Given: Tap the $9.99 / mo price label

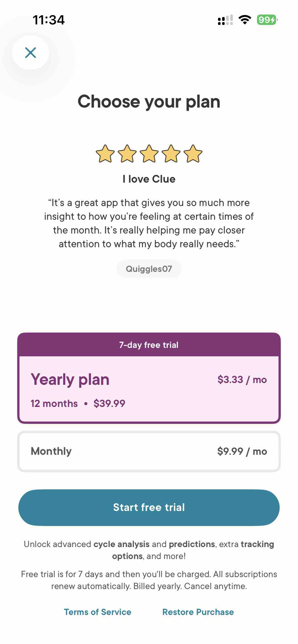Looking at the screenshot, I should [242, 451].
